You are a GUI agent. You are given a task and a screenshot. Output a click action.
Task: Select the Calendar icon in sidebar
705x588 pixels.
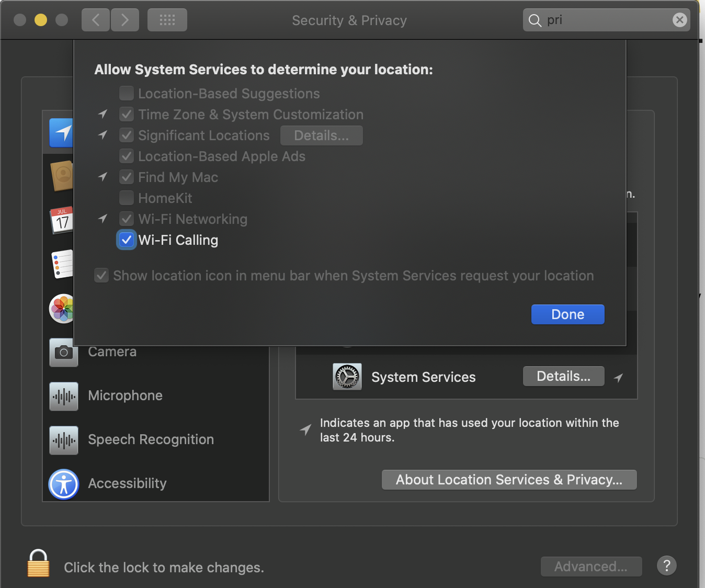(61, 220)
